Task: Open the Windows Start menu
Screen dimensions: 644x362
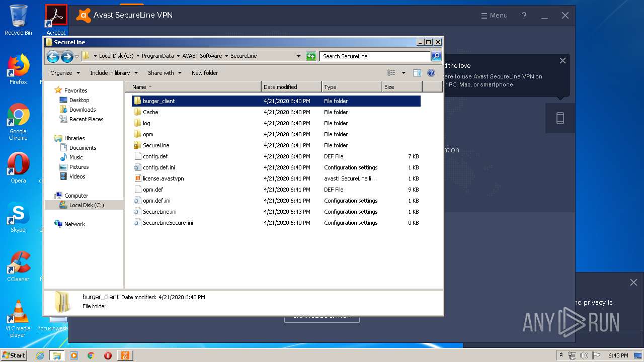Action: pyautogui.click(x=14, y=355)
